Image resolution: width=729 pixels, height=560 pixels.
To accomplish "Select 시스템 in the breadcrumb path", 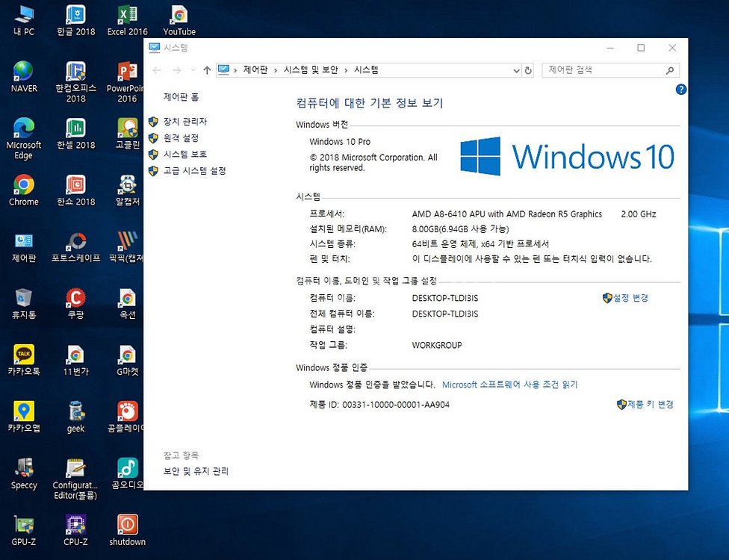I will 366,69.
